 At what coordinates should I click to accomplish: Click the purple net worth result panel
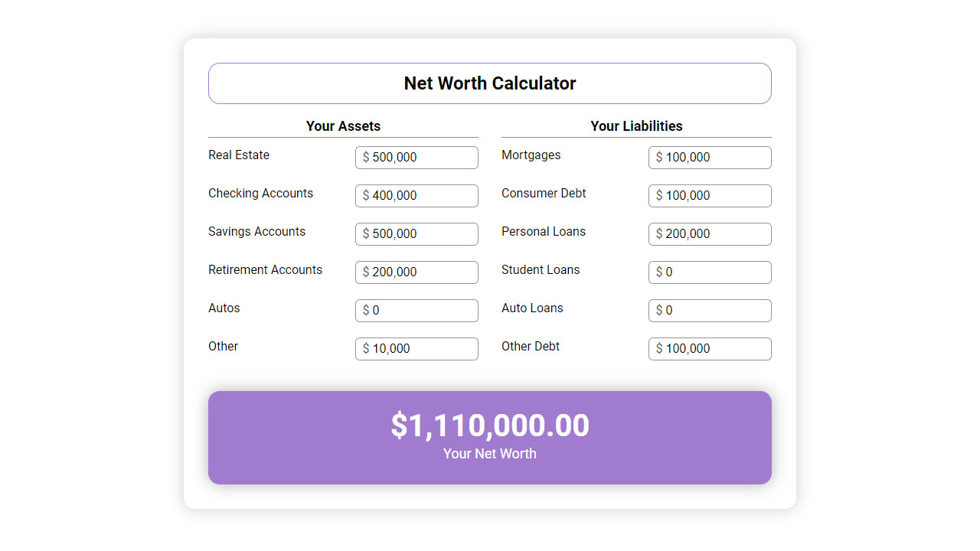[x=490, y=437]
